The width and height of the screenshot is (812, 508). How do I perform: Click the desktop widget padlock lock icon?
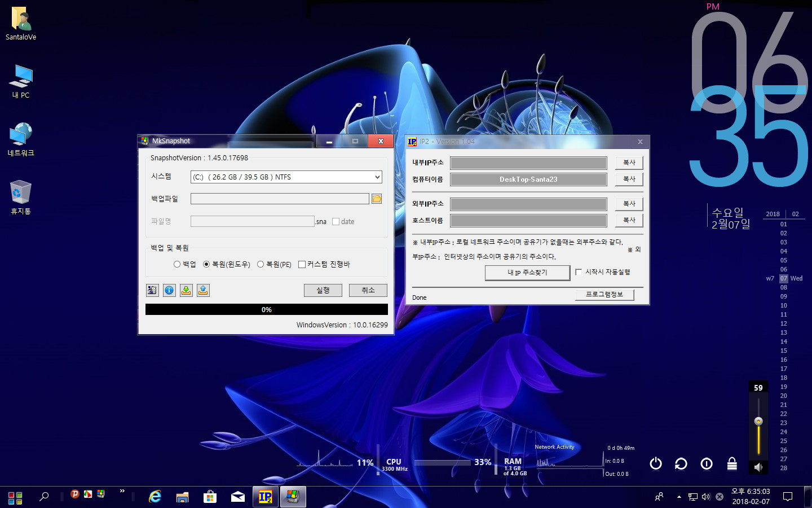(732, 463)
